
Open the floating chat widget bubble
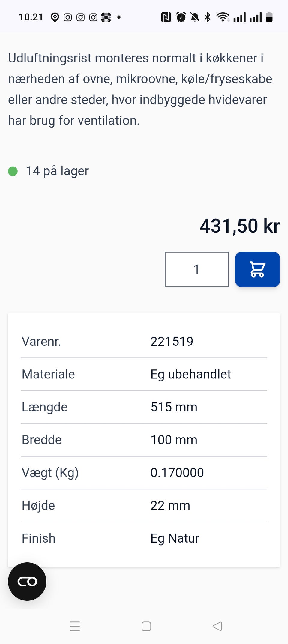point(27,581)
